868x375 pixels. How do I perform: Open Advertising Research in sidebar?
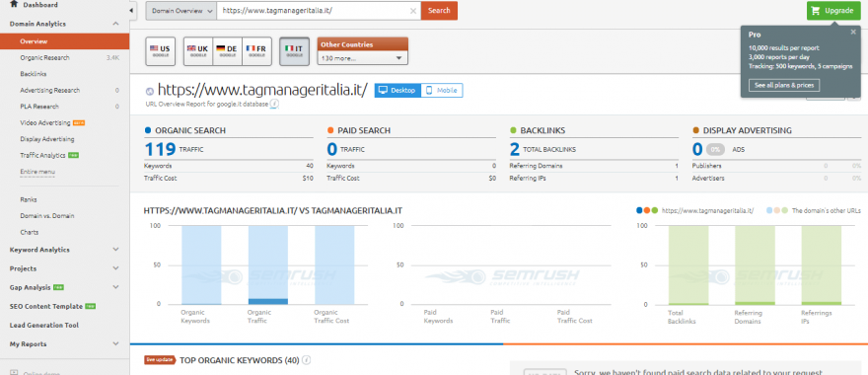50,90
